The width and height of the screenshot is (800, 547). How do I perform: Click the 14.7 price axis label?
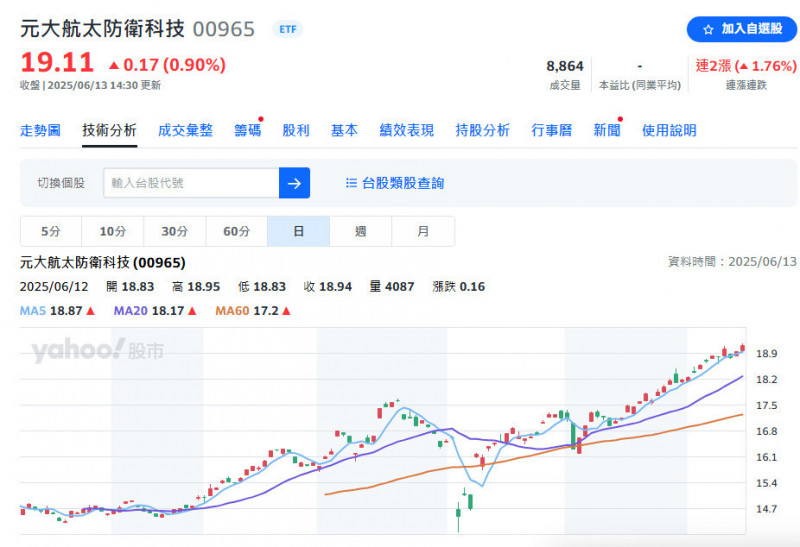(766, 509)
